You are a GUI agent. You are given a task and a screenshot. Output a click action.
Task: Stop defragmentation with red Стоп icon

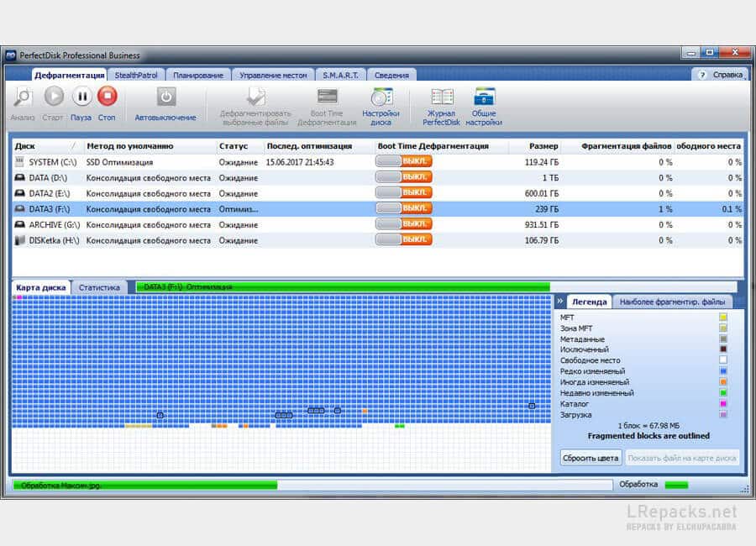[107, 96]
